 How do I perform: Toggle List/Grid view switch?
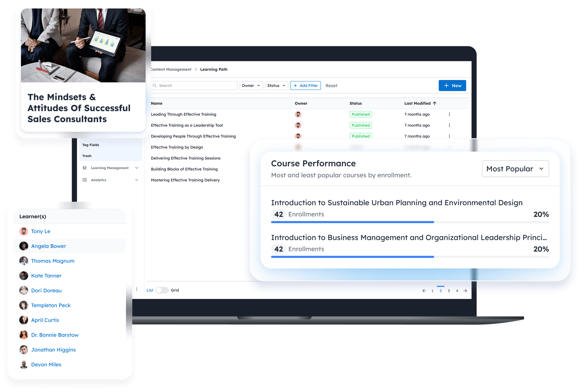click(x=162, y=290)
